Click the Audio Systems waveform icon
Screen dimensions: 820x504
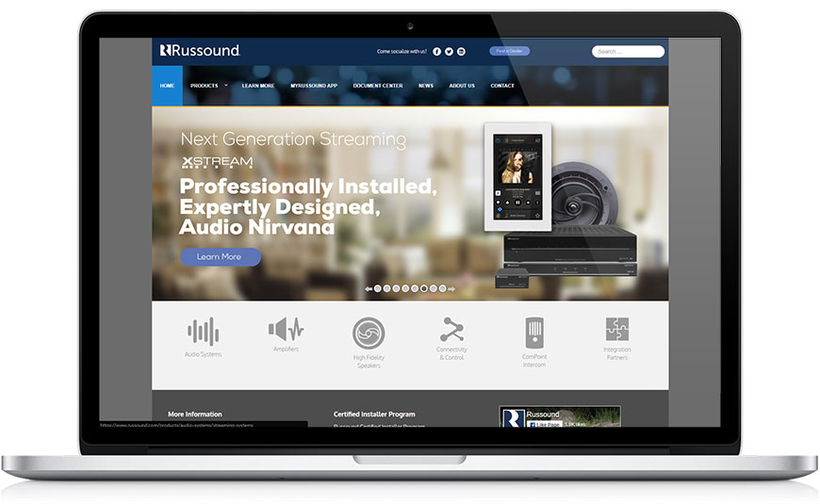tap(203, 331)
